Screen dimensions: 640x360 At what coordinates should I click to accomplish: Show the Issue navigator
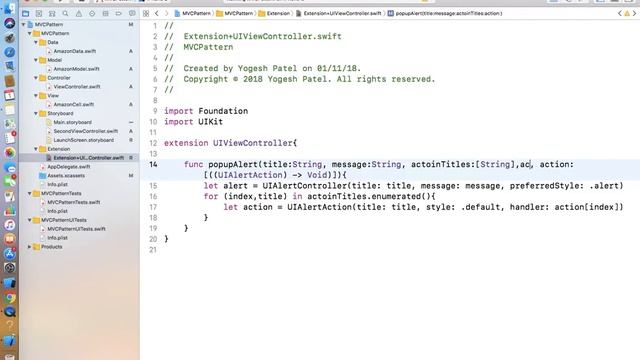[x=79, y=13]
